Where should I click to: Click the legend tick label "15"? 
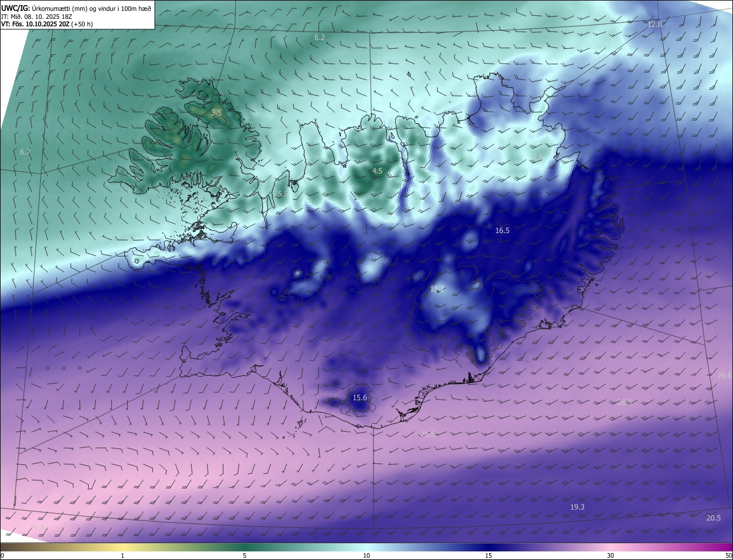488,555
